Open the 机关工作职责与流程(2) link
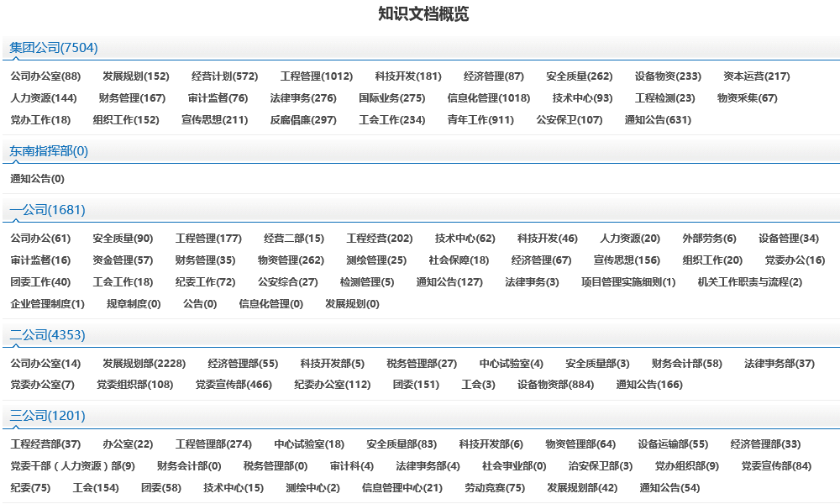The height and width of the screenshot is (504, 840). pos(749,282)
